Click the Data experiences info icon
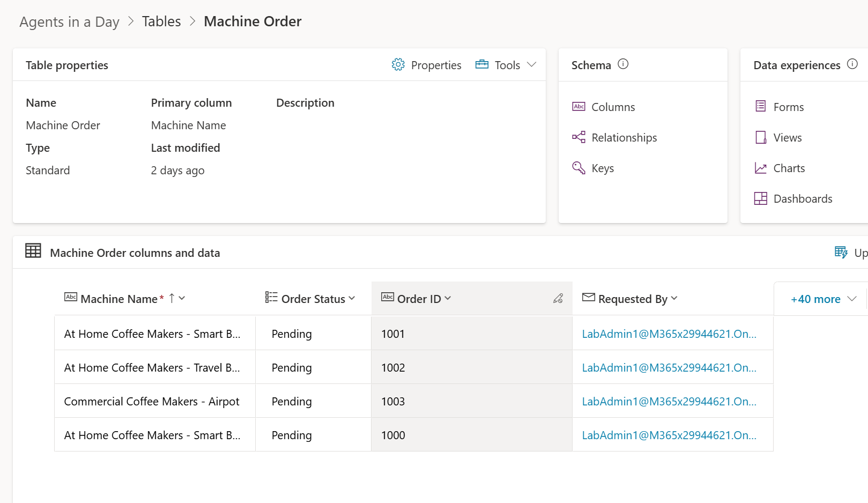Viewport: 868px width, 503px height. point(852,64)
